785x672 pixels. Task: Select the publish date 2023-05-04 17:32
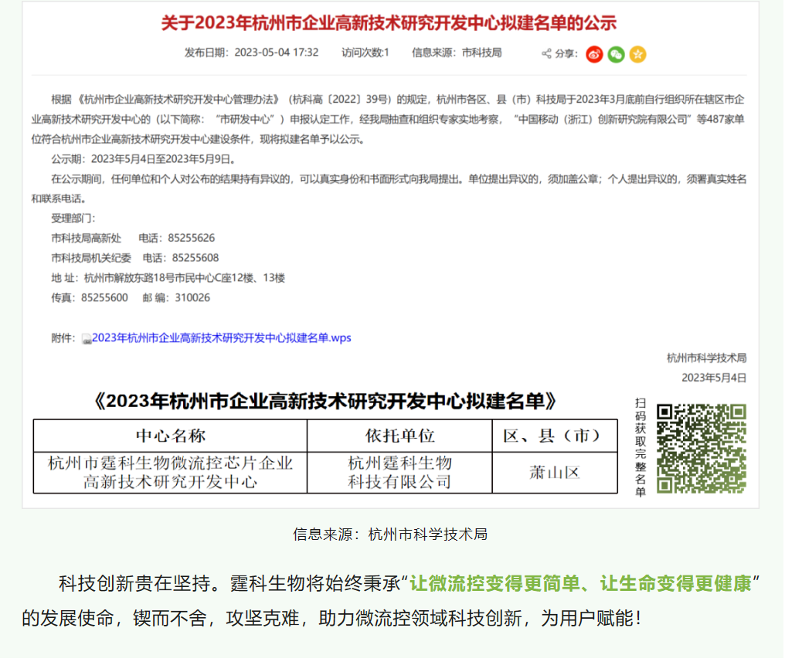pos(277,53)
